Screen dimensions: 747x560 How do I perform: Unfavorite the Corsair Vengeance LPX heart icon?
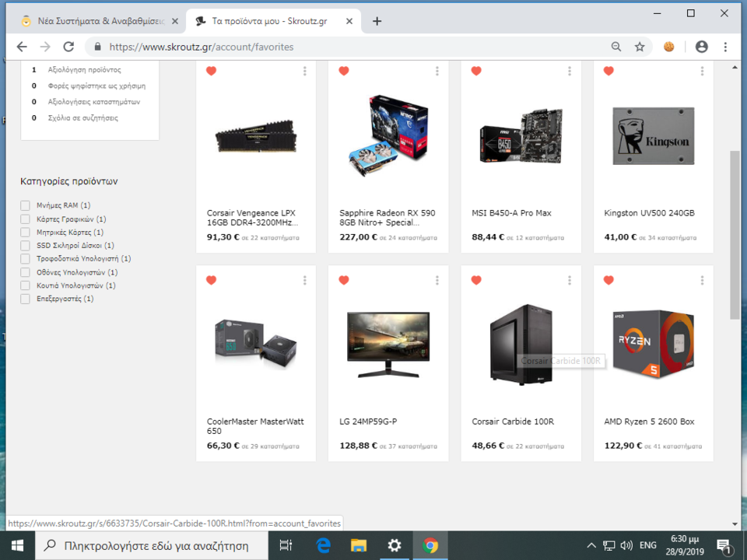(211, 71)
